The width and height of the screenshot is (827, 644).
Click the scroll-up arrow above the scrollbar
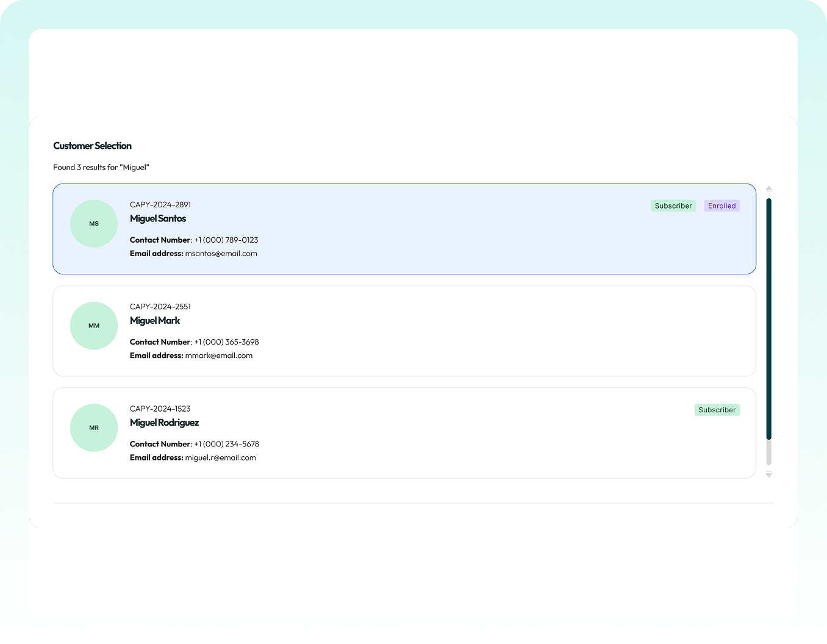click(768, 188)
